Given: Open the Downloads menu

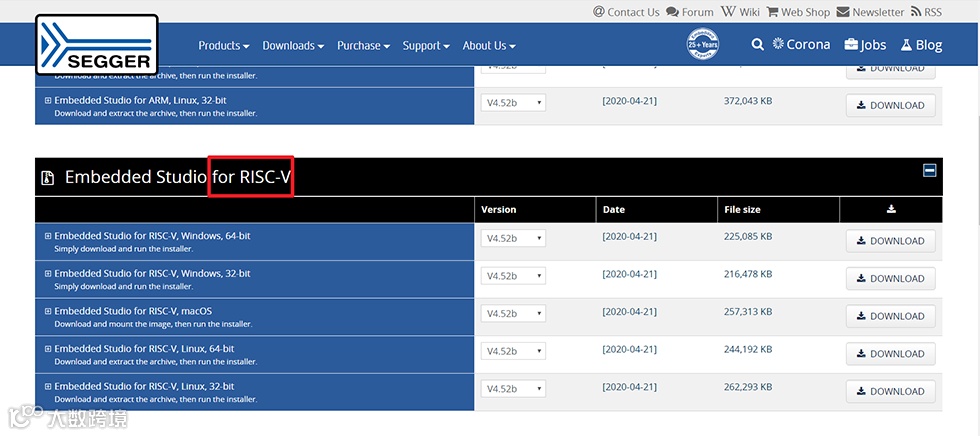Looking at the screenshot, I should click(x=293, y=46).
